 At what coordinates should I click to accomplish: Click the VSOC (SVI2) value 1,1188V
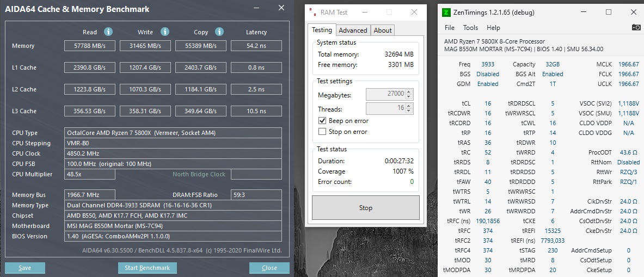click(628, 103)
